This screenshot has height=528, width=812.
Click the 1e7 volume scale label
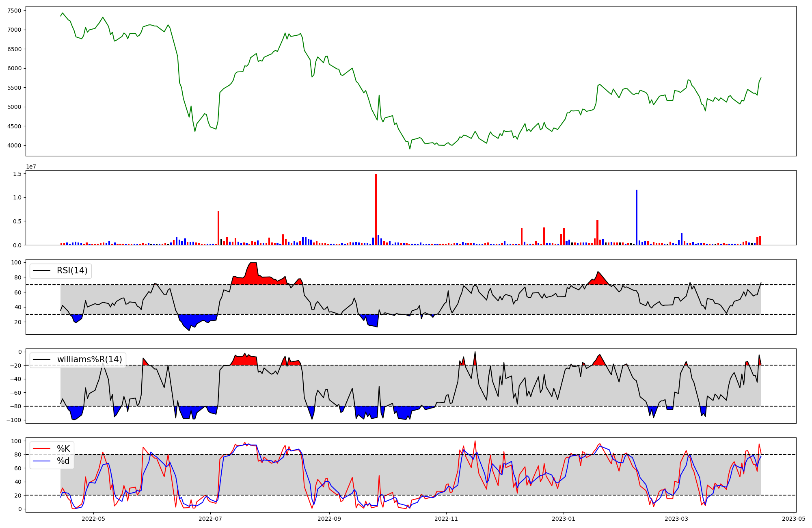coord(31,167)
